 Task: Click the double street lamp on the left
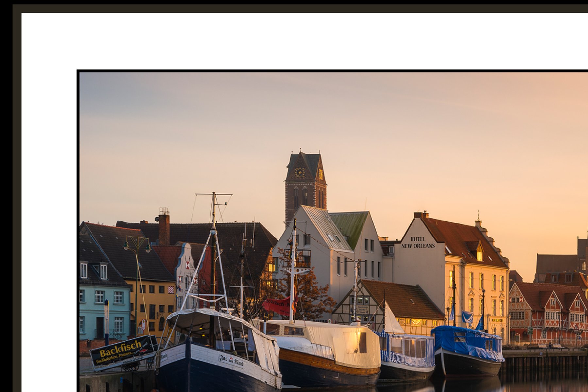(x=137, y=246)
